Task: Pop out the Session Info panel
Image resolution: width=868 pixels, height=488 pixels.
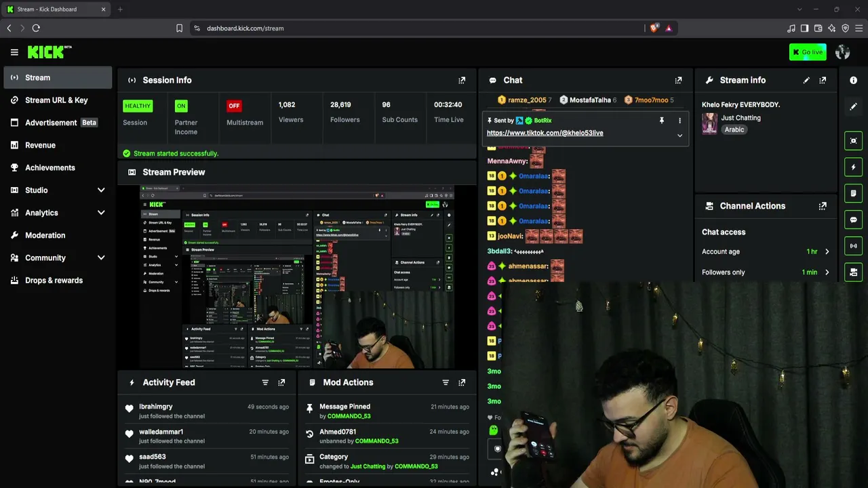Action: (462, 80)
